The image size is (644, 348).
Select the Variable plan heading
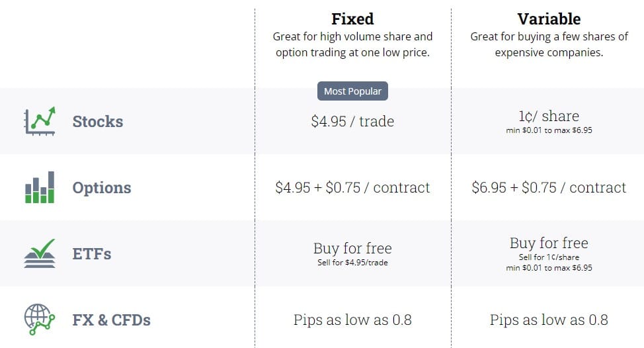(549, 19)
